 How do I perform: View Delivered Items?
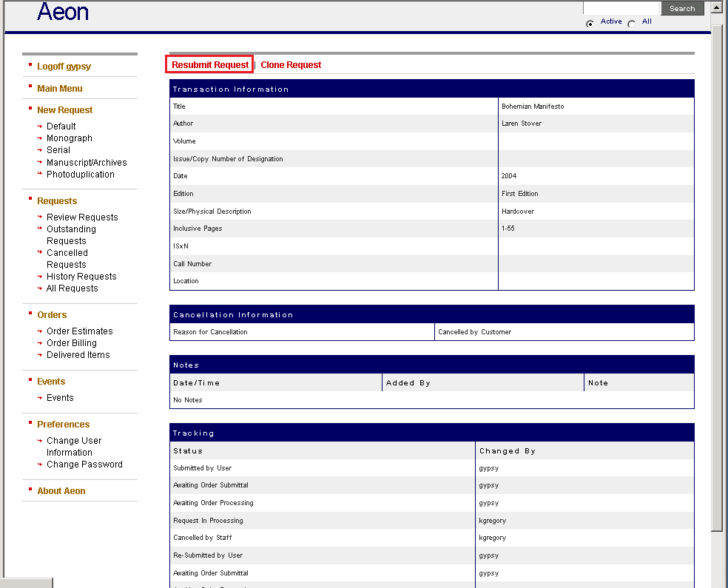[x=77, y=354]
